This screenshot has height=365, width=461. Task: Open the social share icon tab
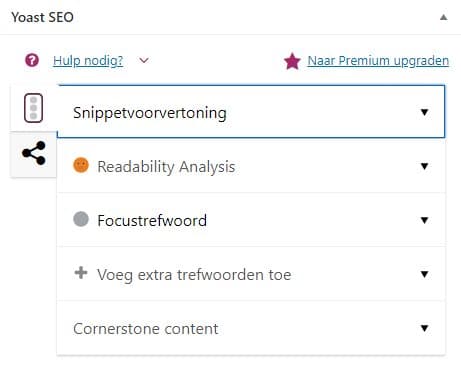click(x=34, y=153)
